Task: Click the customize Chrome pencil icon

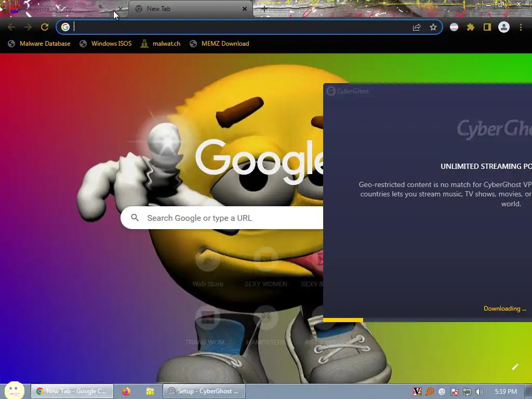Action: point(515,367)
